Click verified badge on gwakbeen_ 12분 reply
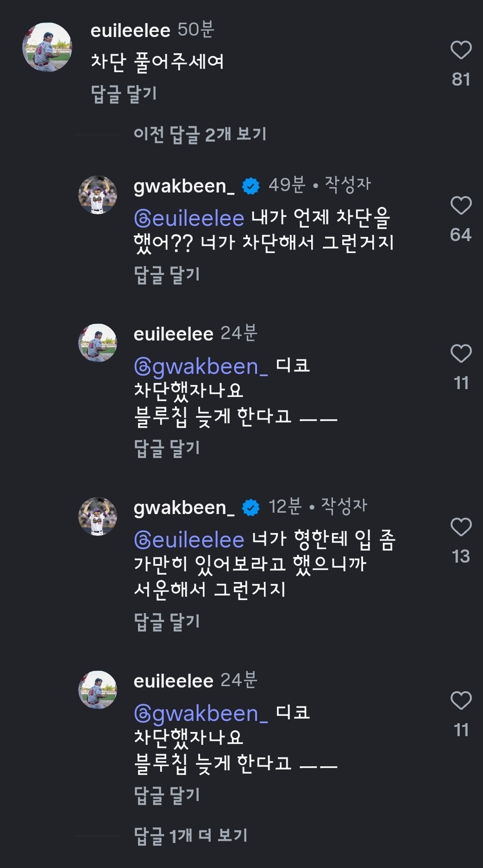This screenshot has height=868, width=483. 251,508
